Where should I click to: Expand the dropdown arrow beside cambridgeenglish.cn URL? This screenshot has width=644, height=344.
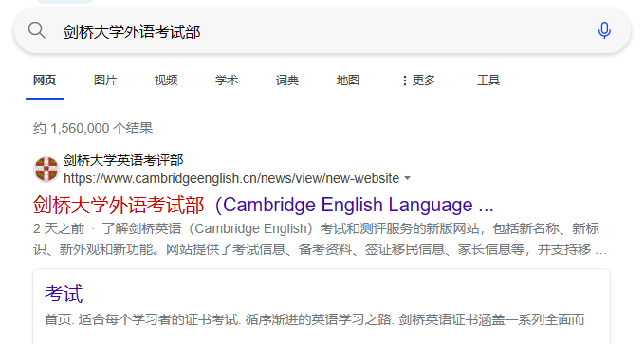click(x=408, y=178)
